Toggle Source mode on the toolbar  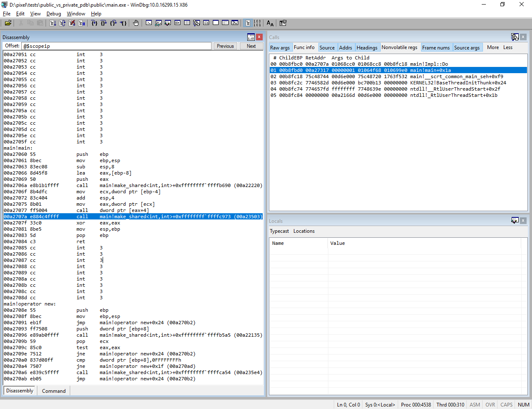click(248, 23)
